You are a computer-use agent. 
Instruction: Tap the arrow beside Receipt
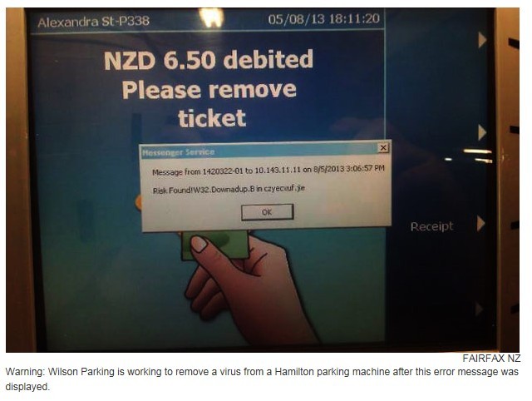click(480, 224)
